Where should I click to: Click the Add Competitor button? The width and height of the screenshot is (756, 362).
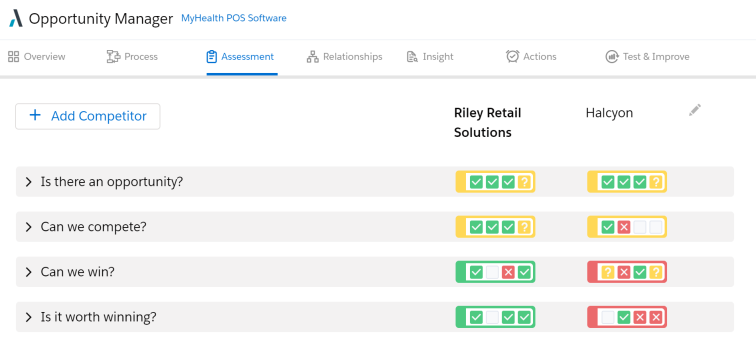pos(88,116)
